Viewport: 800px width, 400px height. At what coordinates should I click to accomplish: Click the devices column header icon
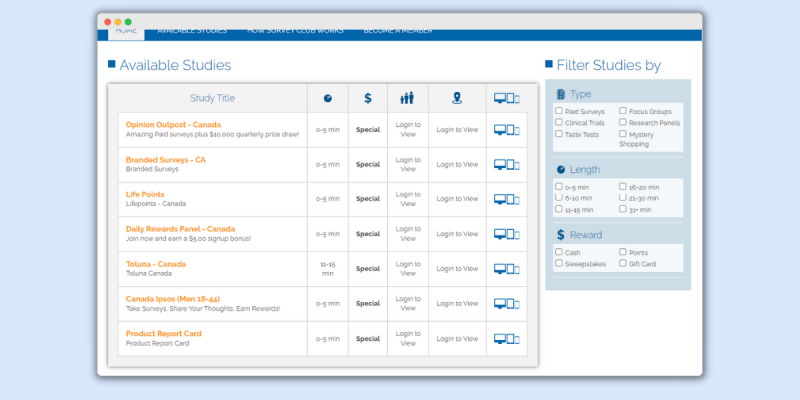tap(507, 98)
